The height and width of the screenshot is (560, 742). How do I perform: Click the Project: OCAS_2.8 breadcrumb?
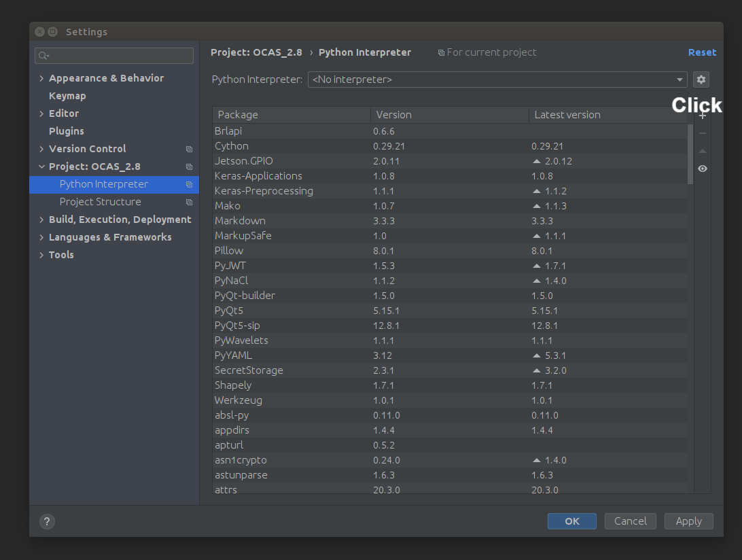click(x=256, y=52)
